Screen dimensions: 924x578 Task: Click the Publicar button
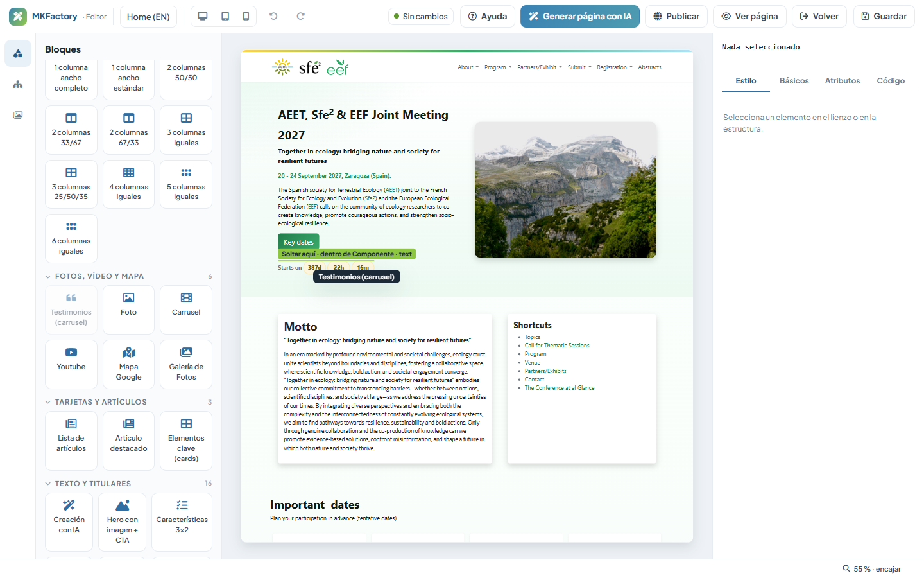coord(676,16)
